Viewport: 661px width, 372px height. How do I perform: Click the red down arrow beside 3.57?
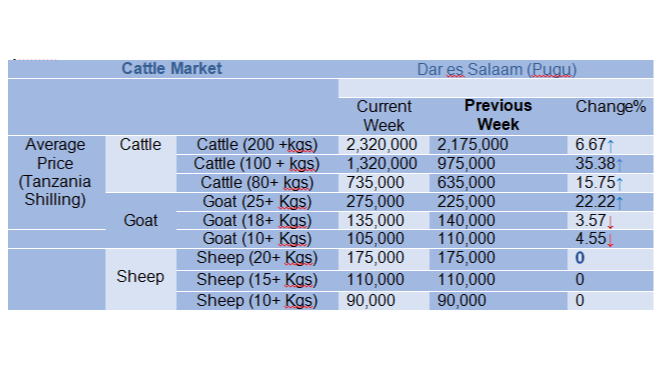click(x=610, y=221)
